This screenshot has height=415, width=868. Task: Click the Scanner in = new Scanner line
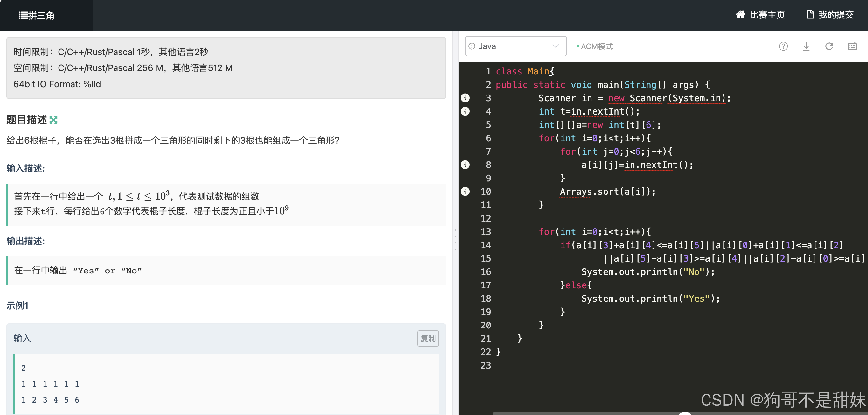[634, 98]
